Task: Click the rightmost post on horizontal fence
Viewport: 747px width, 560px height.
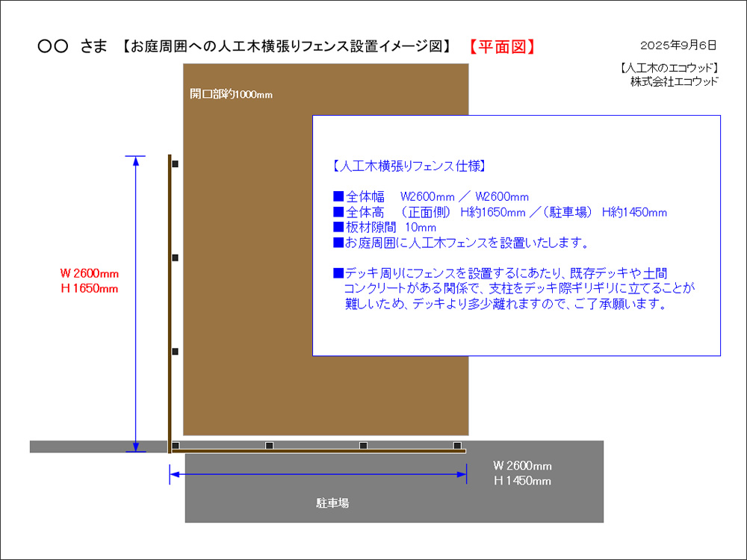Action: (457, 446)
